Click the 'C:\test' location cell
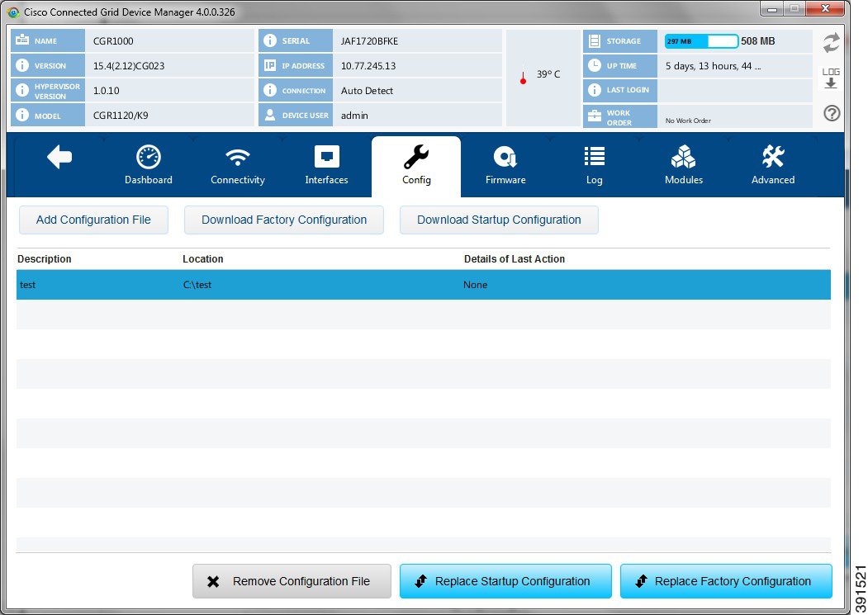This screenshot has width=868, height=615. (x=197, y=285)
